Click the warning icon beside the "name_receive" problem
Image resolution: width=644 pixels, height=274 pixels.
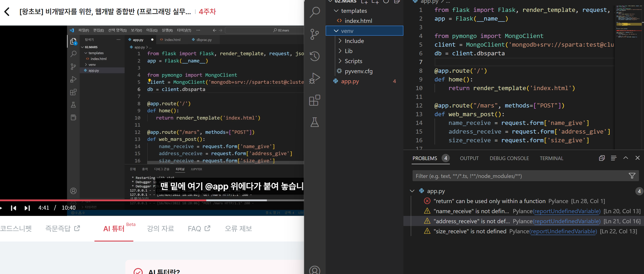click(x=427, y=211)
